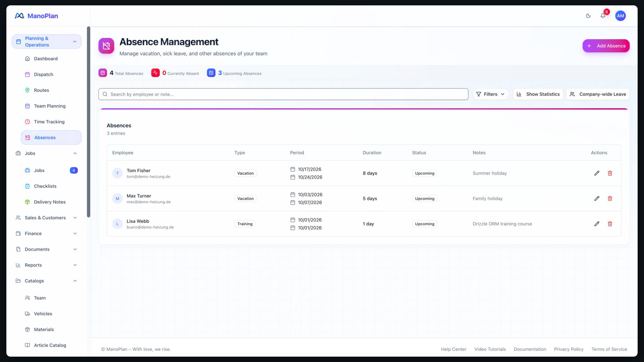Open the AM user avatar menu
Screen dimensions: 644x362
tap(621, 16)
